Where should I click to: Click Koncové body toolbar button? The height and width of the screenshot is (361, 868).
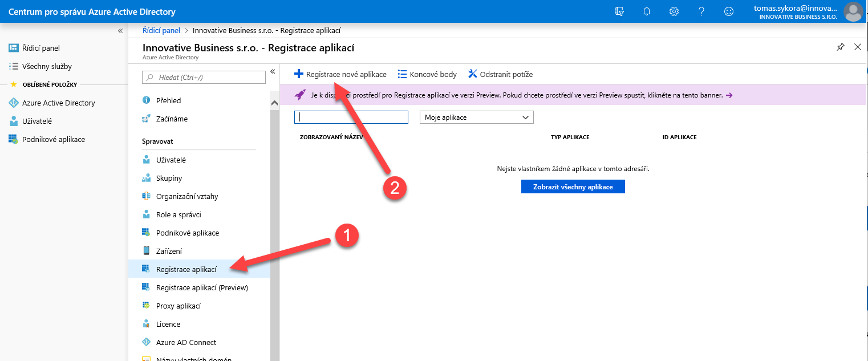coord(428,74)
